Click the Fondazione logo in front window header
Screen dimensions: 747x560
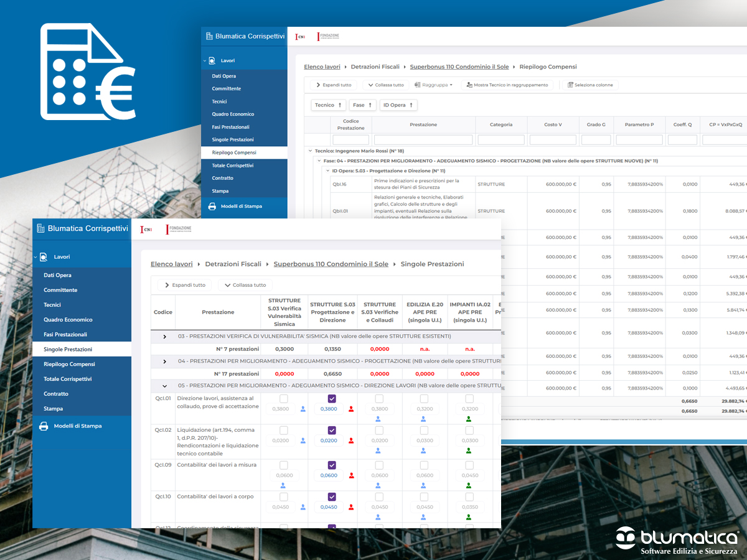[x=179, y=230]
